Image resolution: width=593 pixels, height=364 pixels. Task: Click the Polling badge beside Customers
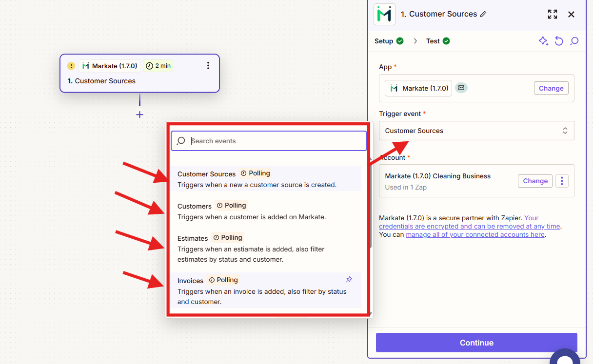(x=231, y=205)
